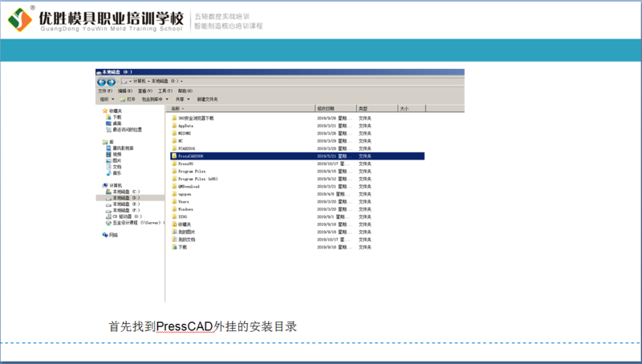Image resolution: width=642 pixels, height=364 pixels.
Task: Open 下载 under favorites in sidebar
Action: click(113, 117)
